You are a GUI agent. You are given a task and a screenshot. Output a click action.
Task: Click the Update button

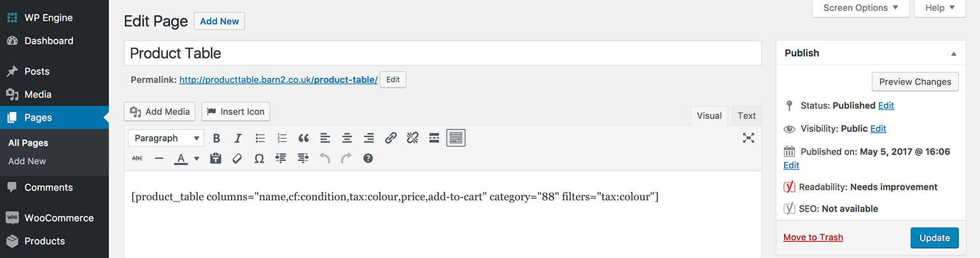click(x=934, y=238)
